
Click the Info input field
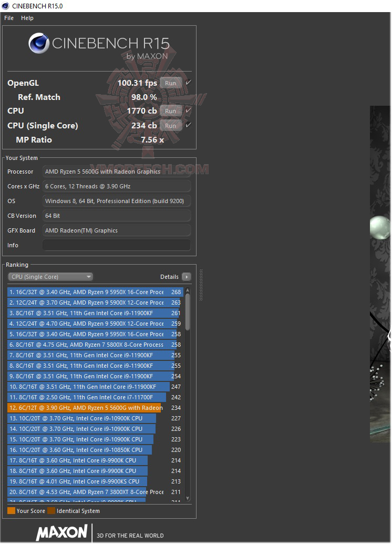point(117,245)
